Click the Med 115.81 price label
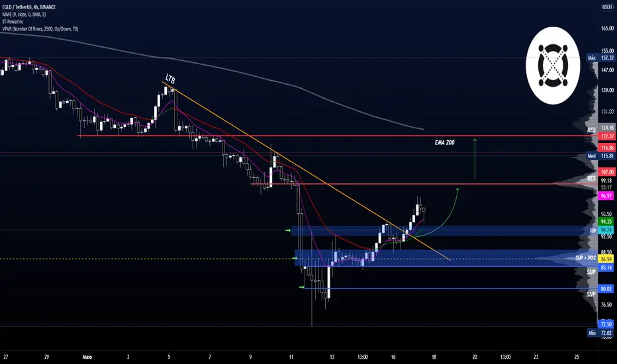 (600, 156)
